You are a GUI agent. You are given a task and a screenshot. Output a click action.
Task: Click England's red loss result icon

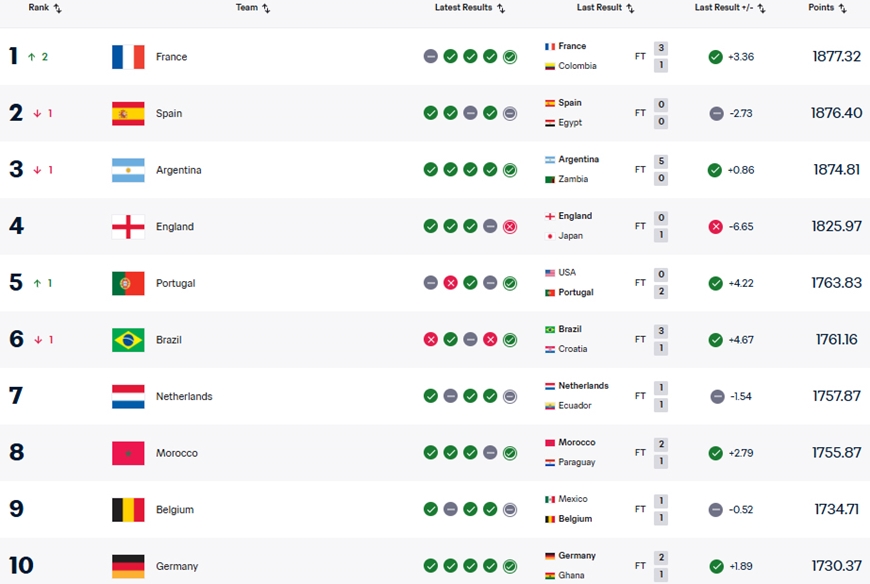click(x=510, y=227)
